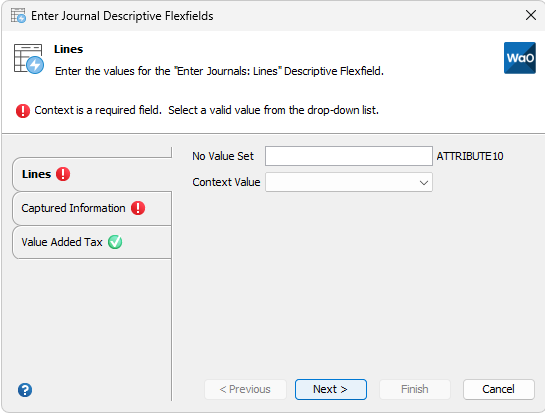
Task: Click the green check icon on Value Added Tax
Action: point(115,242)
